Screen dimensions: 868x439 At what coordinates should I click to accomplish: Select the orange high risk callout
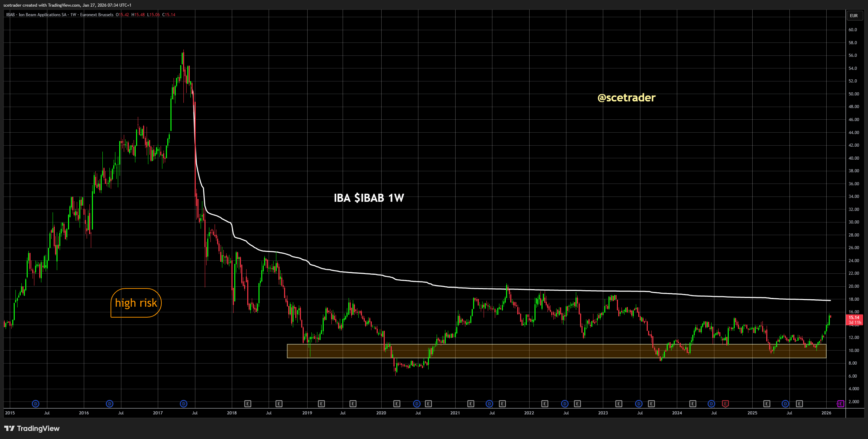click(x=136, y=303)
